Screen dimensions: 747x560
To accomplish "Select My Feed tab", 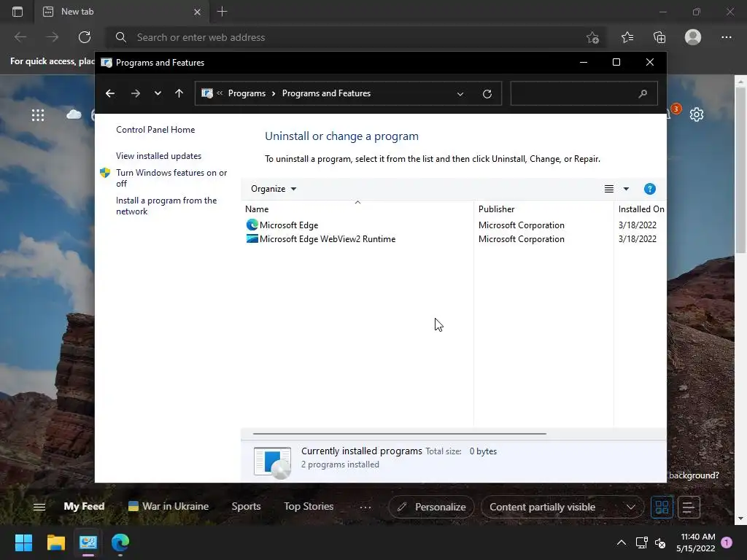I will (x=84, y=506).
